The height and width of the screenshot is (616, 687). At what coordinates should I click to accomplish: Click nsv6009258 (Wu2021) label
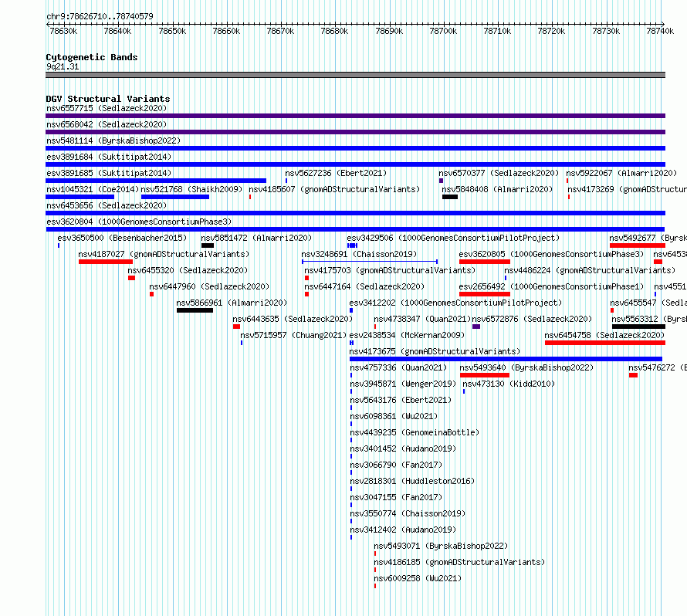(418, 578)
